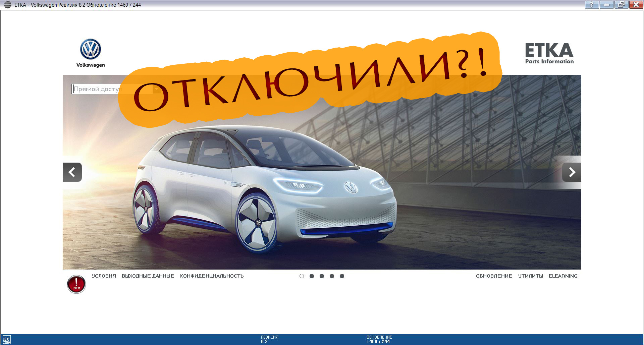The height and width of the screenshot is (345, 644).
Task: Advance to next slide with right arrow
Action: tap(572, 172)
